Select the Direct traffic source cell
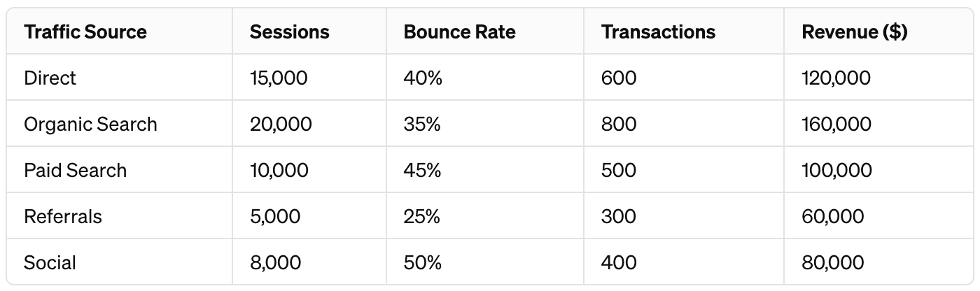980x291 pixels. 50,78
